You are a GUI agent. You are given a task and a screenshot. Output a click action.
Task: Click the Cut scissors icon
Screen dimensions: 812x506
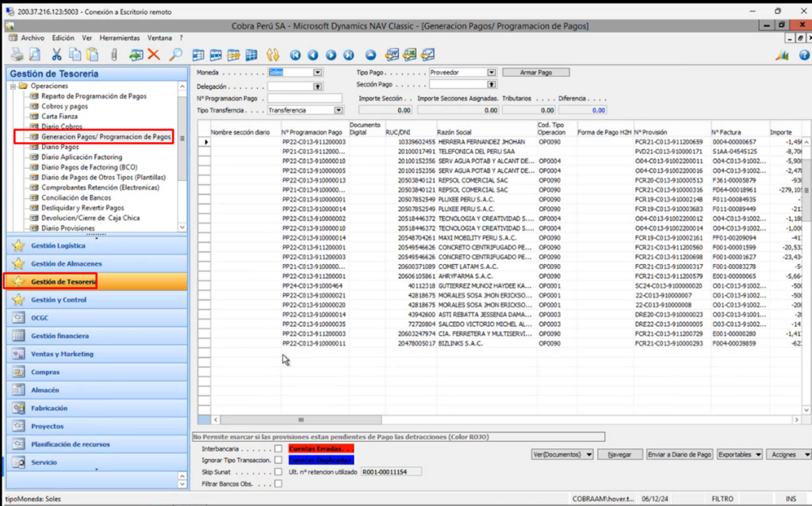56,55
